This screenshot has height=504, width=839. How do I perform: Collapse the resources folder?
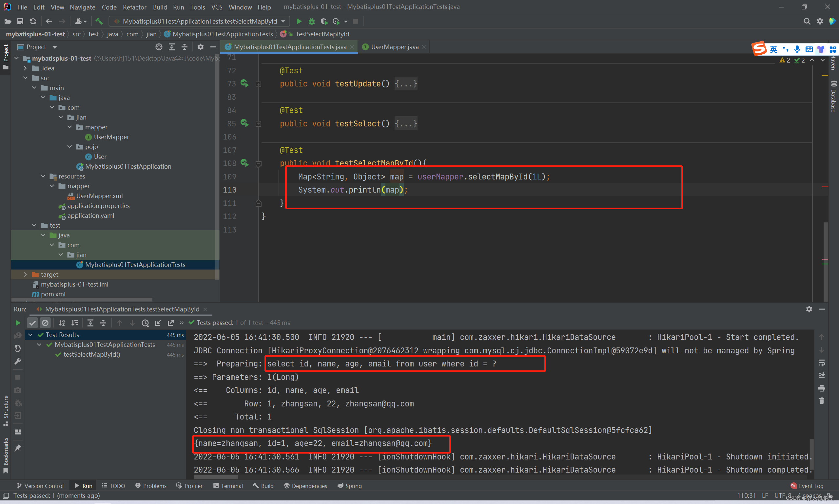pyautogui.click(x=43, y=176)
